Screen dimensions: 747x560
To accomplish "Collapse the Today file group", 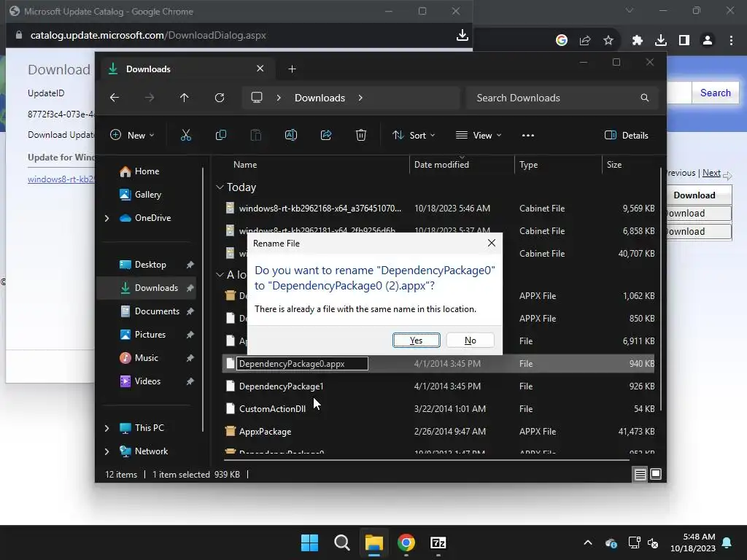I will 220,187.
